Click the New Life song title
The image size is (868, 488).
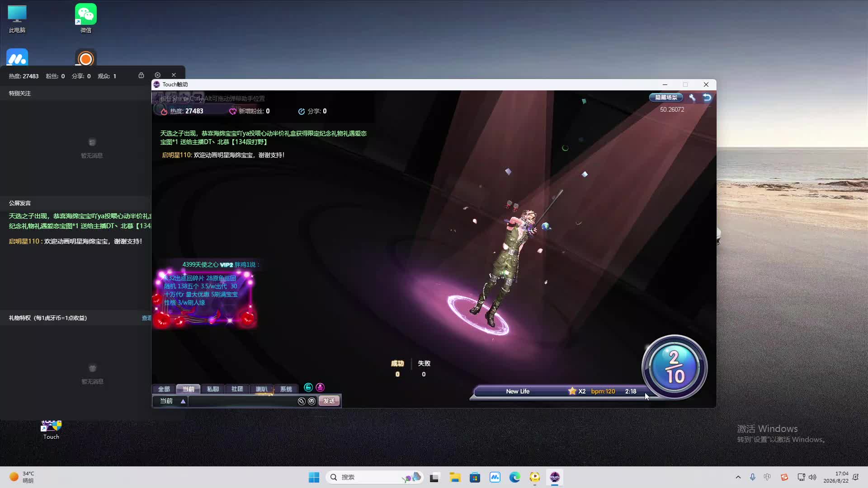(518, 391)
